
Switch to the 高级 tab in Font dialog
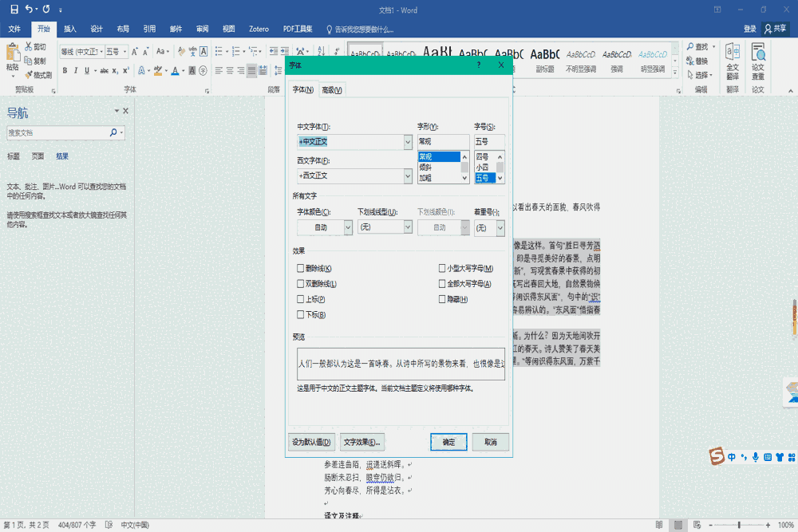point(332,89)
